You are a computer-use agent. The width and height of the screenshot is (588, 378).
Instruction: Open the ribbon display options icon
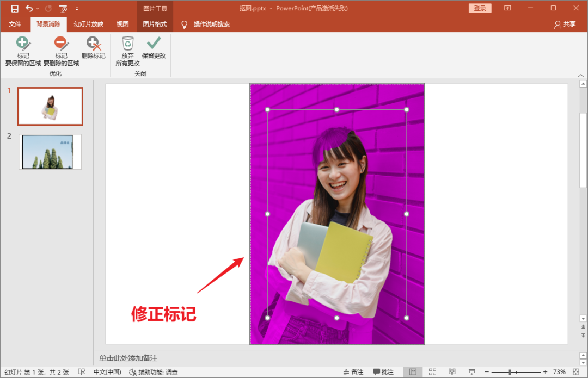507,8
